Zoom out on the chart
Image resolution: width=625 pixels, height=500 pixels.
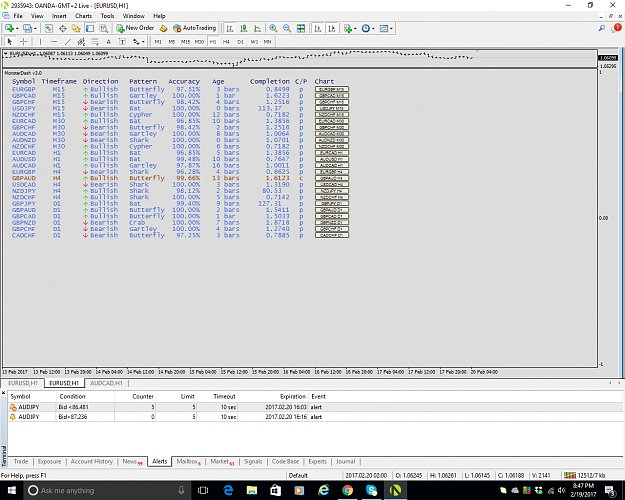click(287, 28)
